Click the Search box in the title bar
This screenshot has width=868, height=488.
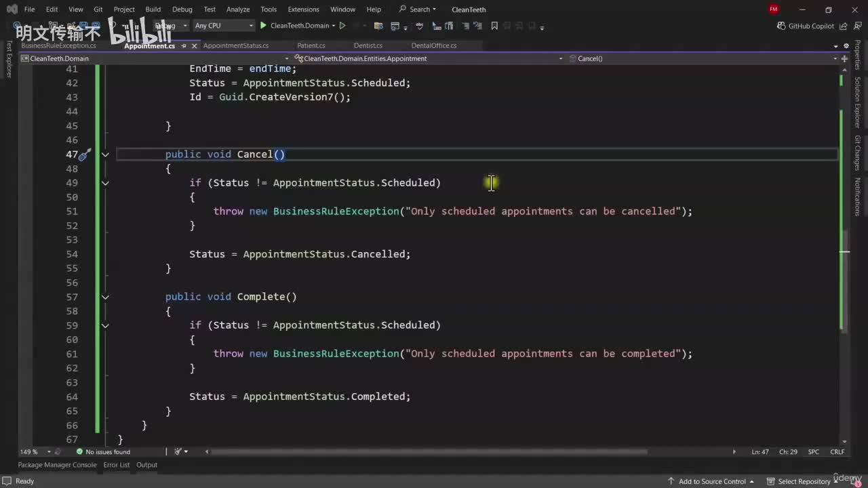[418, 9]
